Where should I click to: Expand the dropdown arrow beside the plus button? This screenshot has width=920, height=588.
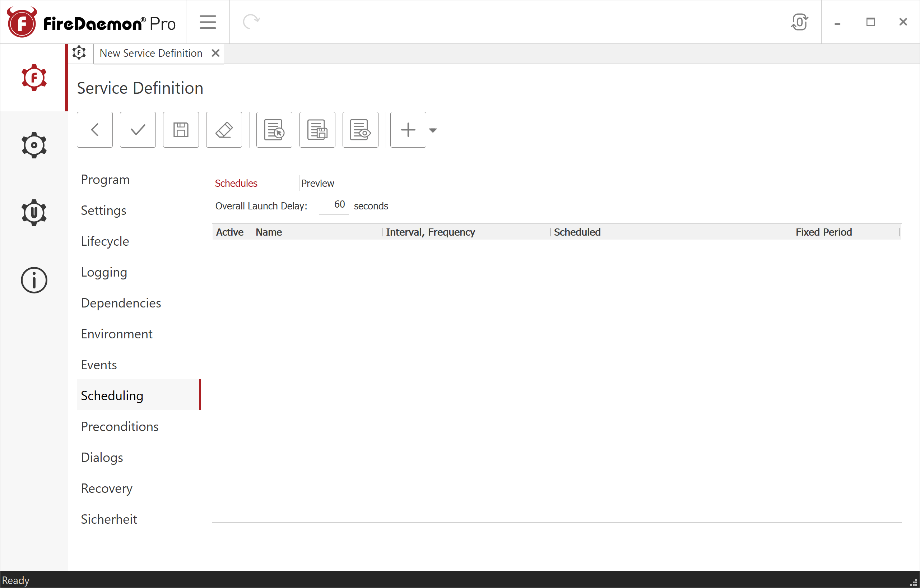[433, 130]
